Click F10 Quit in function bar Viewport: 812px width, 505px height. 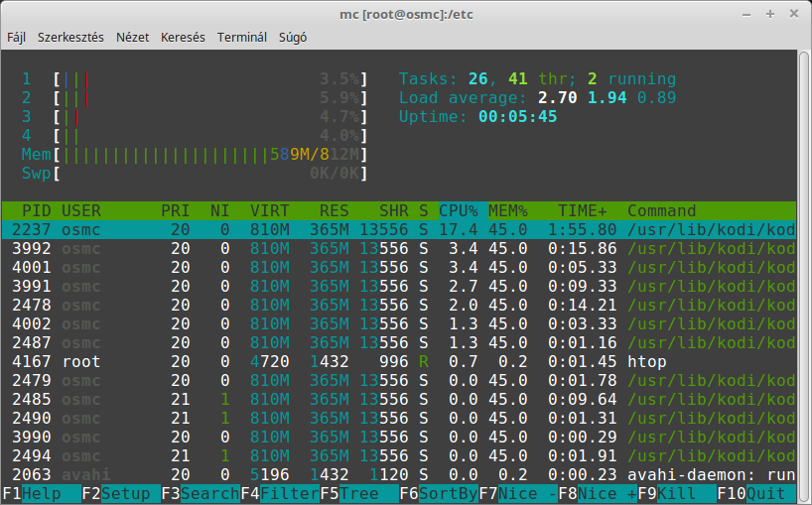(756, 494)
